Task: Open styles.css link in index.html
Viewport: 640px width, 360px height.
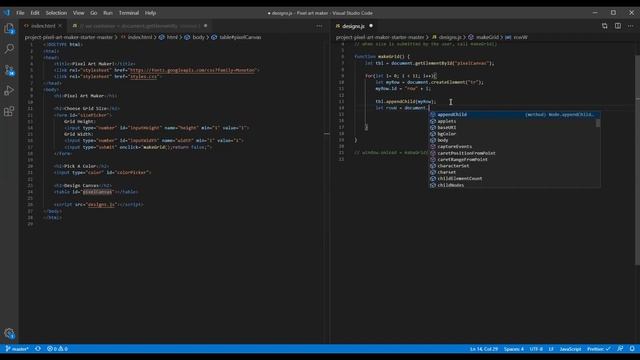Action: (143, 76)
